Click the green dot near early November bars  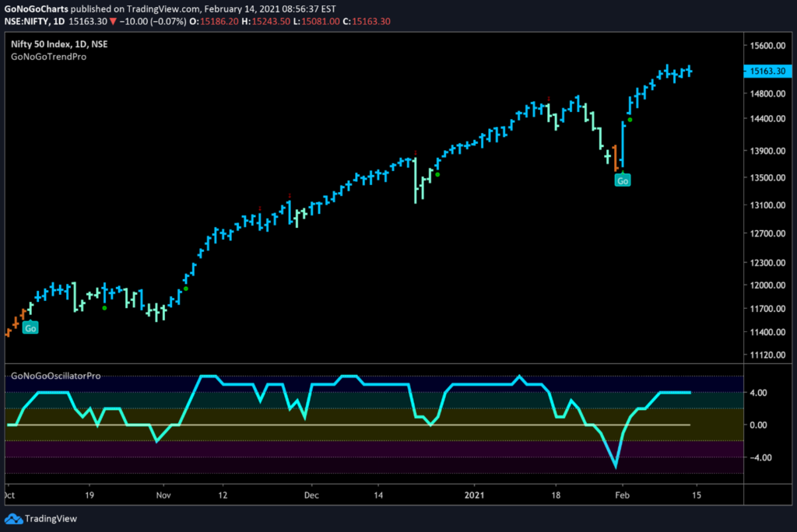click(x=185, y=289)
